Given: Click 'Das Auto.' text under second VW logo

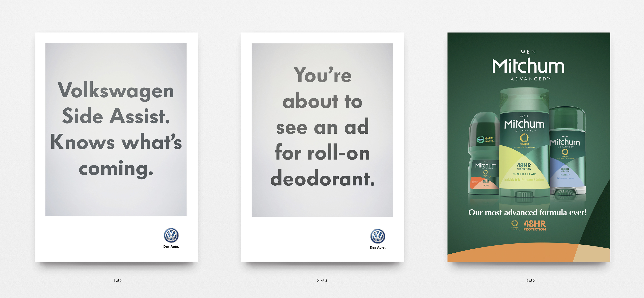Looking at the screenshot, I should pyautogui.click(x=378, y=248).
